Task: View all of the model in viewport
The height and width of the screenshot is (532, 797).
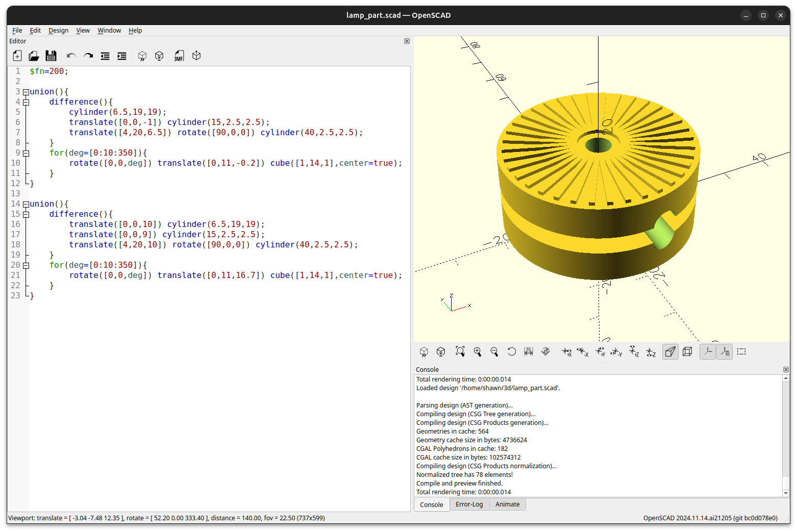Action: coord(460,351)
